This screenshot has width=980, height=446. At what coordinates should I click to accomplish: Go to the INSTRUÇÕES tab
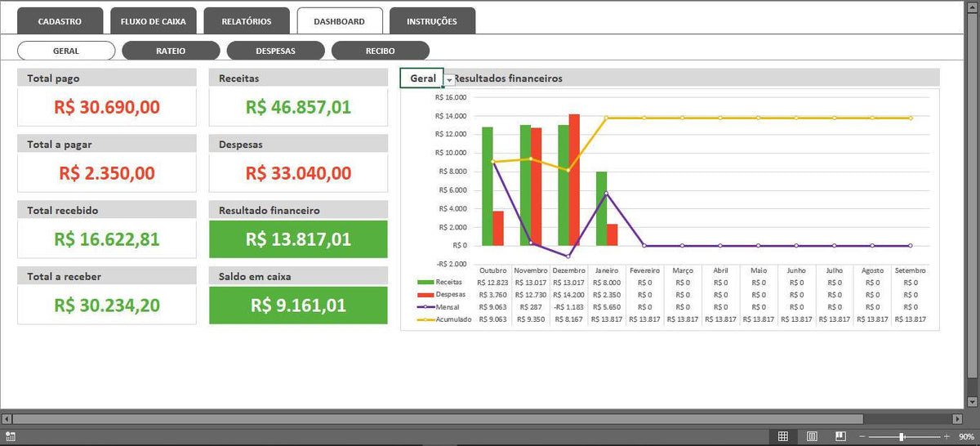432,21
